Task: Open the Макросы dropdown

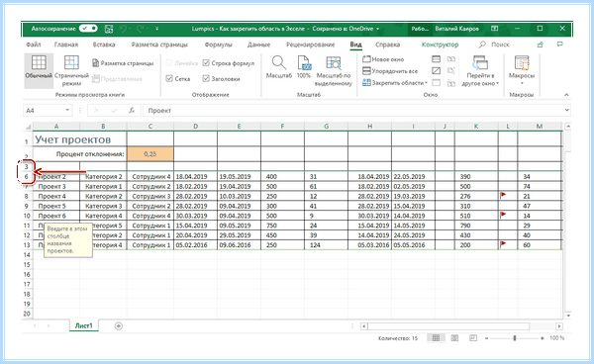Action: click(x=522, y=70)
